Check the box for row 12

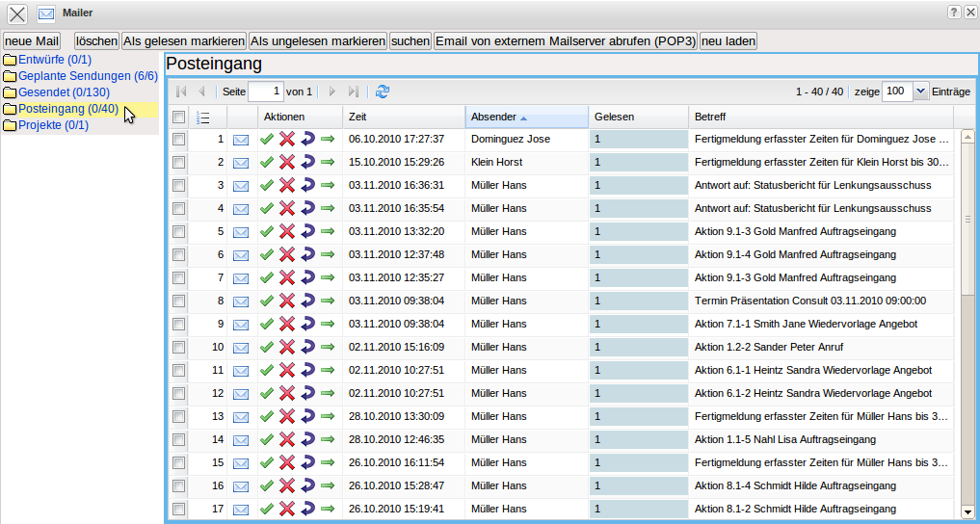pyautogui.click(x=178, y=393)
